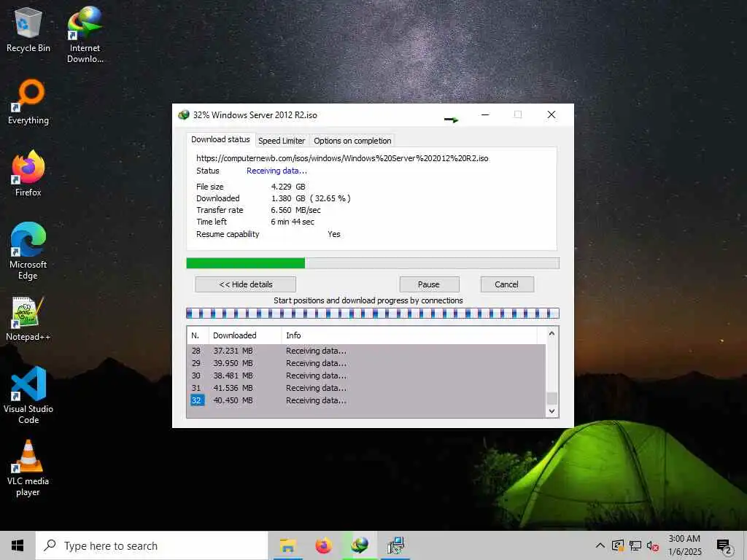
Task: Minimize the download dialog
Action: pos(485,114)
